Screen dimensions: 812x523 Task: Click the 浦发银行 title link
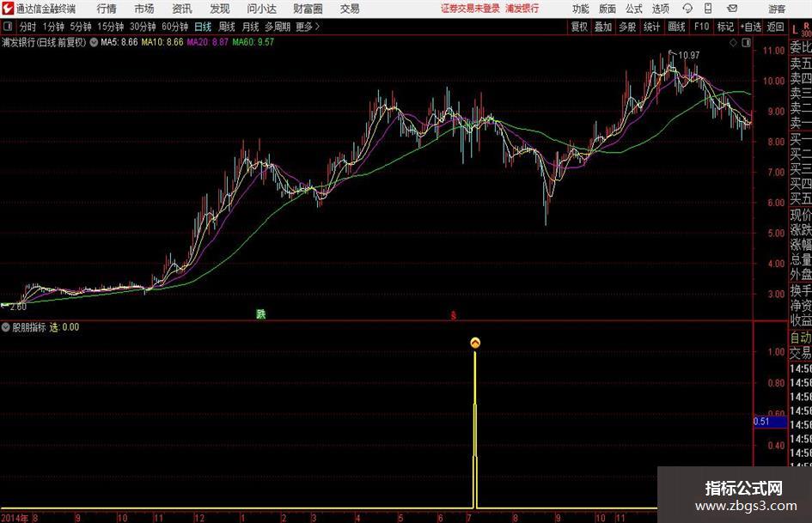coord(522,9)
